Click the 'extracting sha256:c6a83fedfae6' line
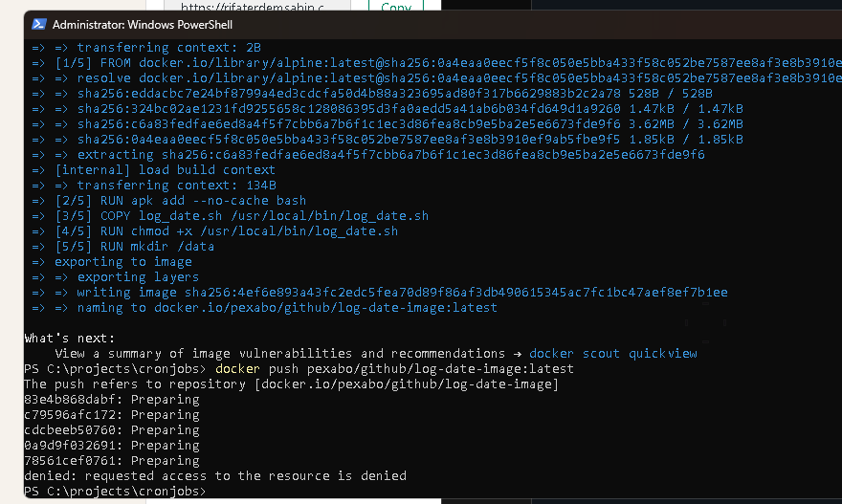842x504 pixels. (367, 155)
